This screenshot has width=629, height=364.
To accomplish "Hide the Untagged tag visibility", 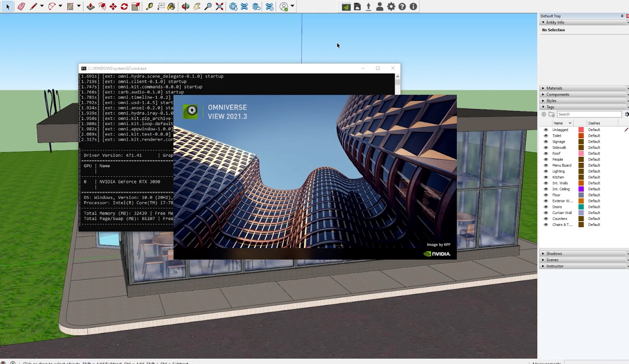I will click(x=546, y=130).
